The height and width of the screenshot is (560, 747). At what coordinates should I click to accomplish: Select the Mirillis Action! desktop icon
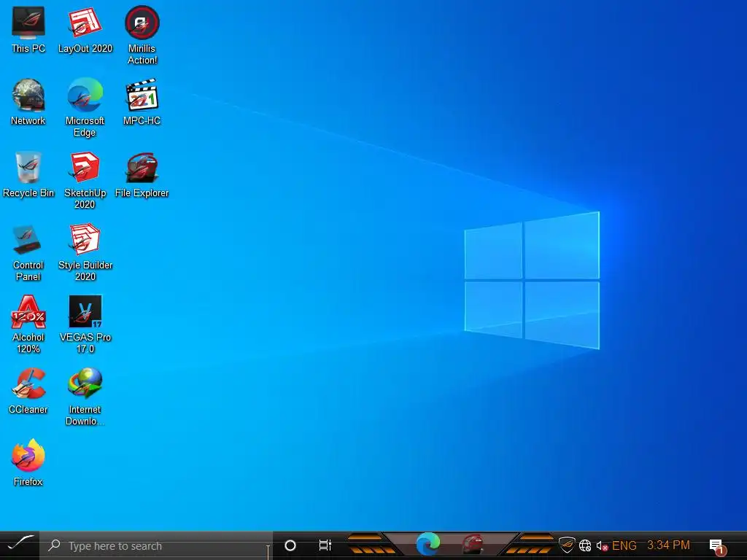pyautogui.click(x=142, y=36)
